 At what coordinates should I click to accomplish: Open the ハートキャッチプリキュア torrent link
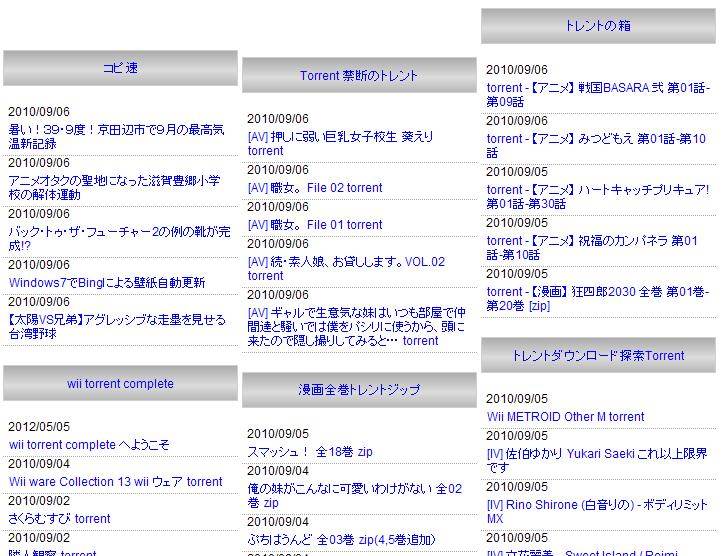click(597, 197)
